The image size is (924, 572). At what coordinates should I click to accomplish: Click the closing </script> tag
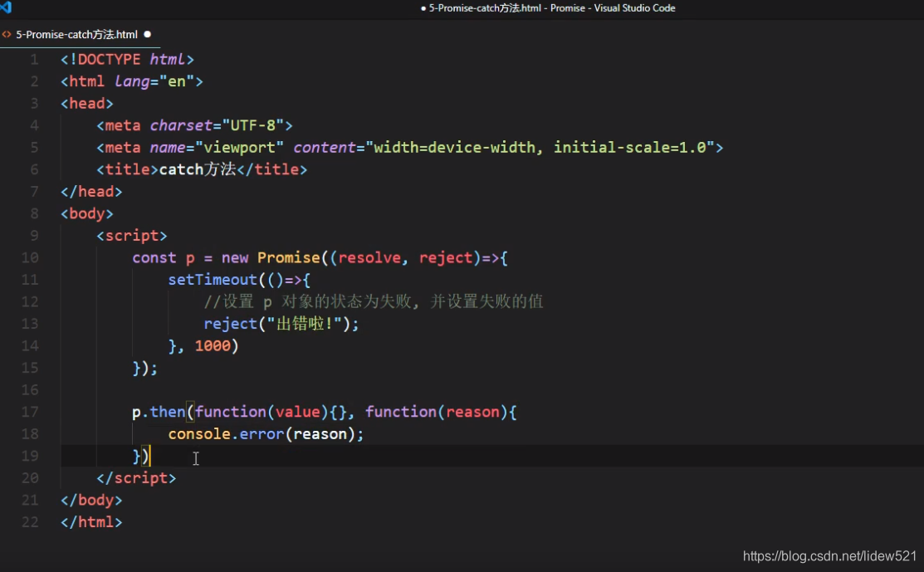click(136, 478)
